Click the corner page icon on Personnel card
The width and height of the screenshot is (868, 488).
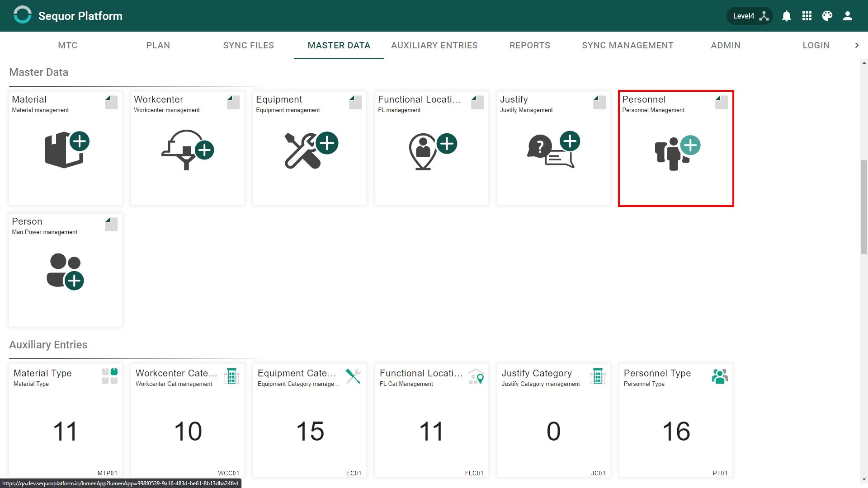[x=721, y=102]
